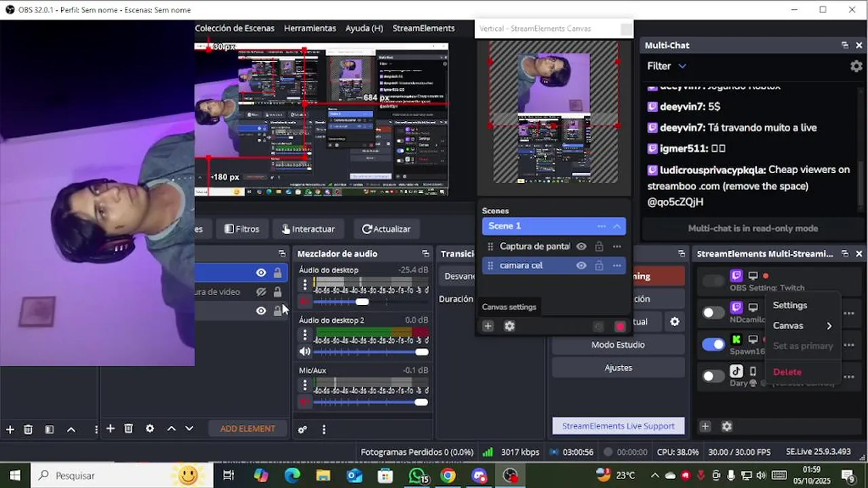
Task: Remove the selected source with the trash icon
Action: [129, 428]
